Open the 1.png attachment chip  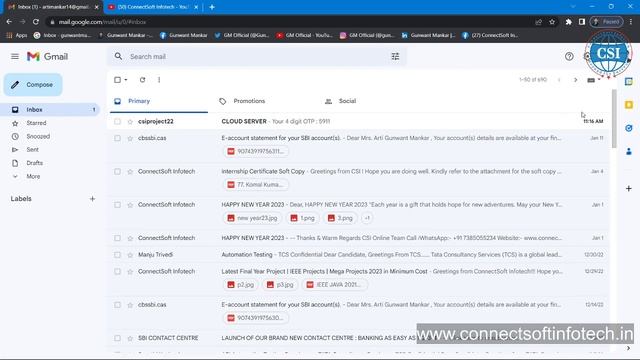(303, 218)
